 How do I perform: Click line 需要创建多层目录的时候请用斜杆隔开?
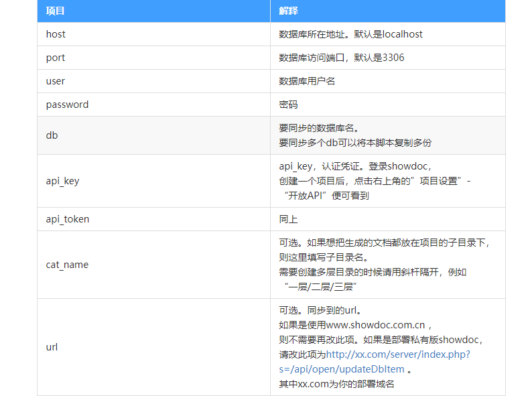tap(373, 272)
